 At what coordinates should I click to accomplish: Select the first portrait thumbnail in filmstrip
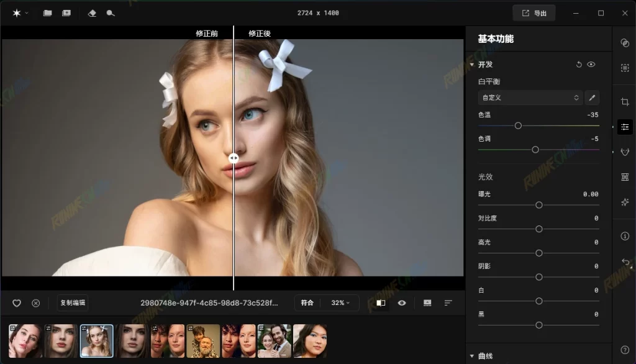25,341
